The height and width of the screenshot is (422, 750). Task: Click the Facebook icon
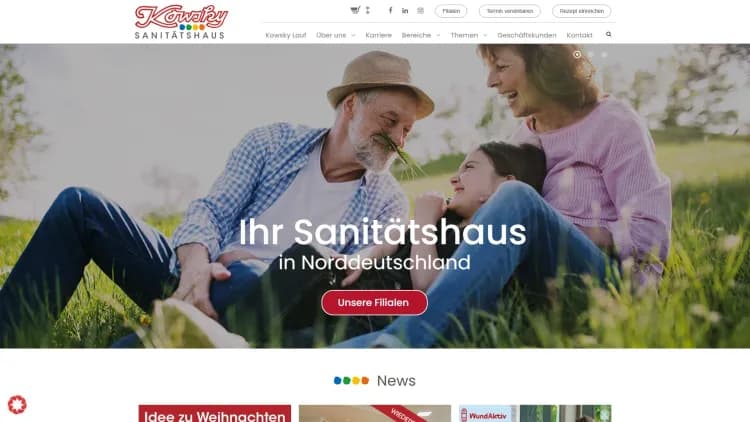click(390, 11)
